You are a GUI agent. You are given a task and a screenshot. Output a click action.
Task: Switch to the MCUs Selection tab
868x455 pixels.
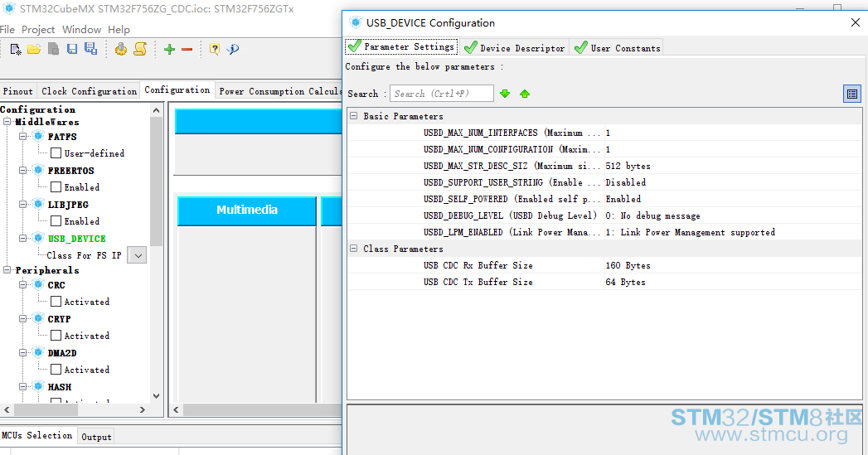click(x=37, y=435)
